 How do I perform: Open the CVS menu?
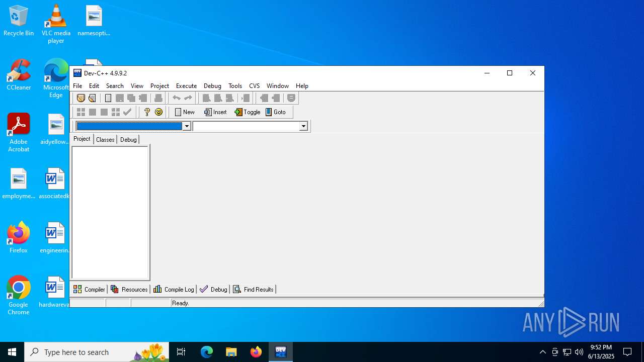coord(255,86)
